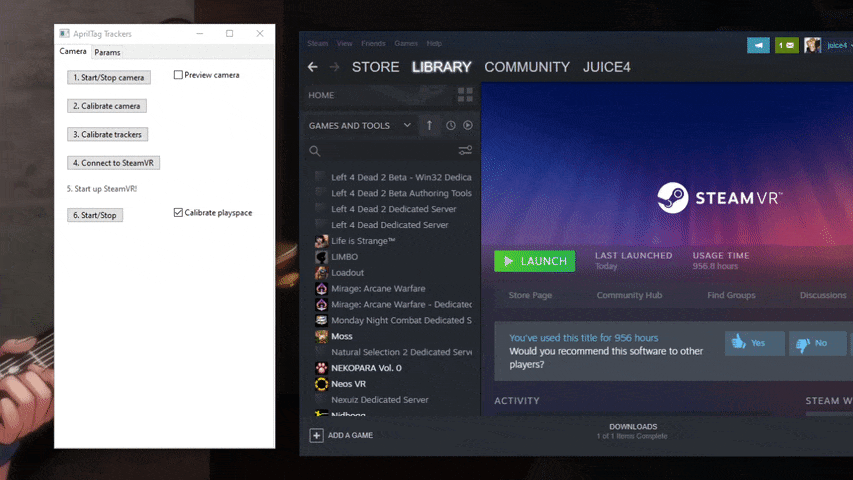Open the Discussions link
The width and height of the screenshot is (853, 480).
tap(823, 295)
